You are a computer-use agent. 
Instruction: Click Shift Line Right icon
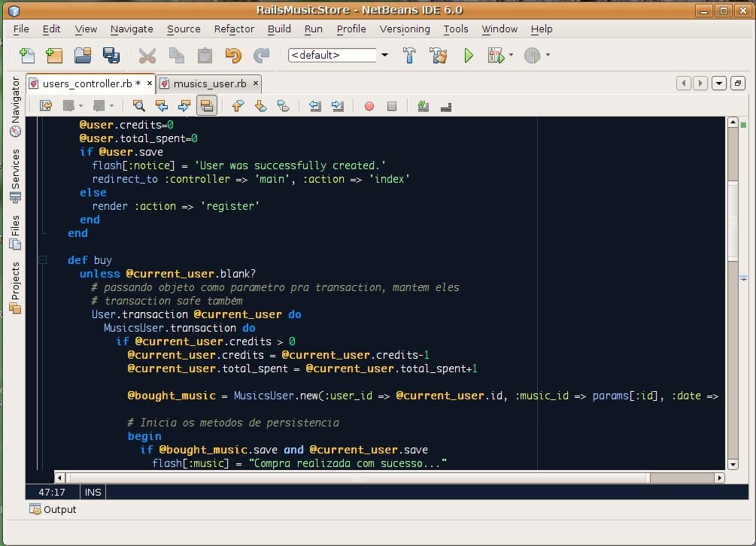pyautogui.click(x=338, y=106)
